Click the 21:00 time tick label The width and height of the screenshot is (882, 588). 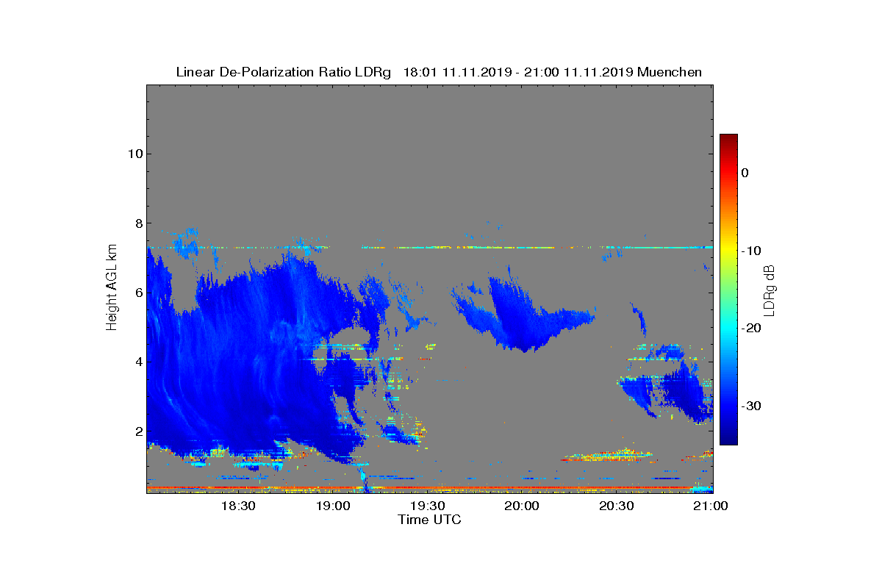click(711, 506)
